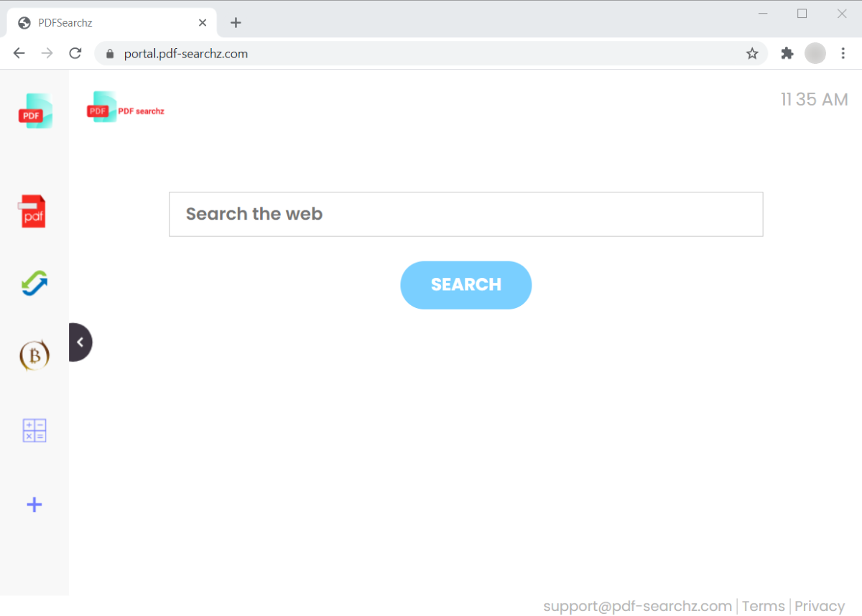Click the PDF searchz header logo
Image resolution: width=862 pixels, height=616 pixels.
(125, 109)
